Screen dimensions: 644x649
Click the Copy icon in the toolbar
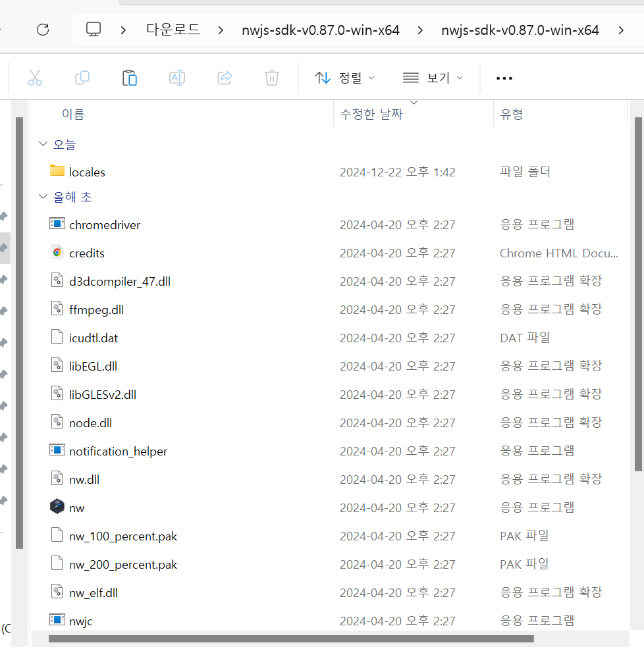click(x=82, y=78)
